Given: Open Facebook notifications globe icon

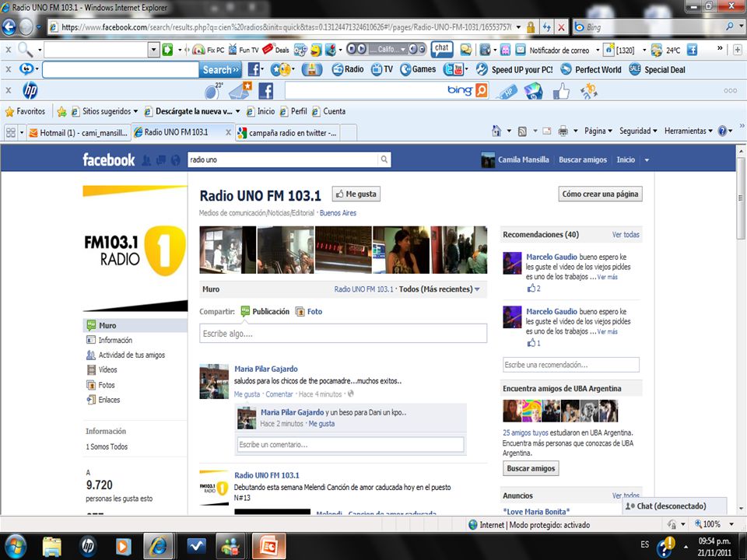Looking at the screenshot, I should (176, 160).
